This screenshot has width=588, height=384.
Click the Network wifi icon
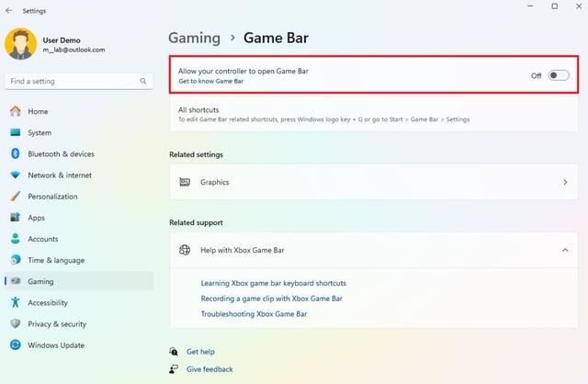pos(16,175)
